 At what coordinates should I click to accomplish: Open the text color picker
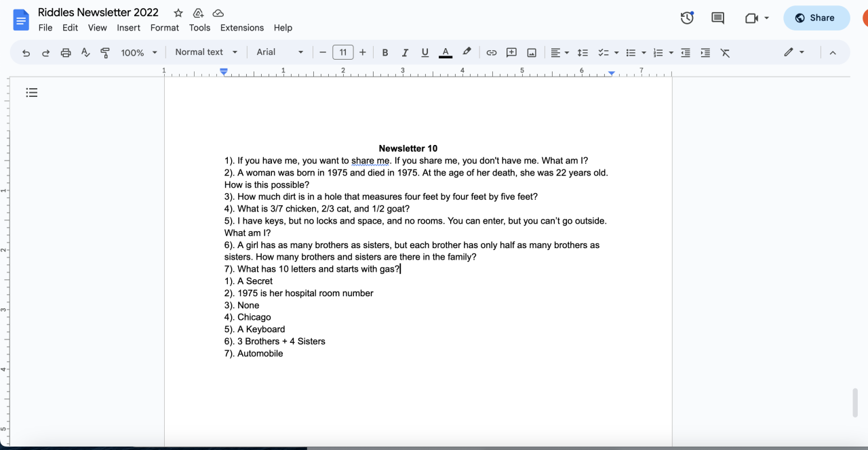[446, 52]
